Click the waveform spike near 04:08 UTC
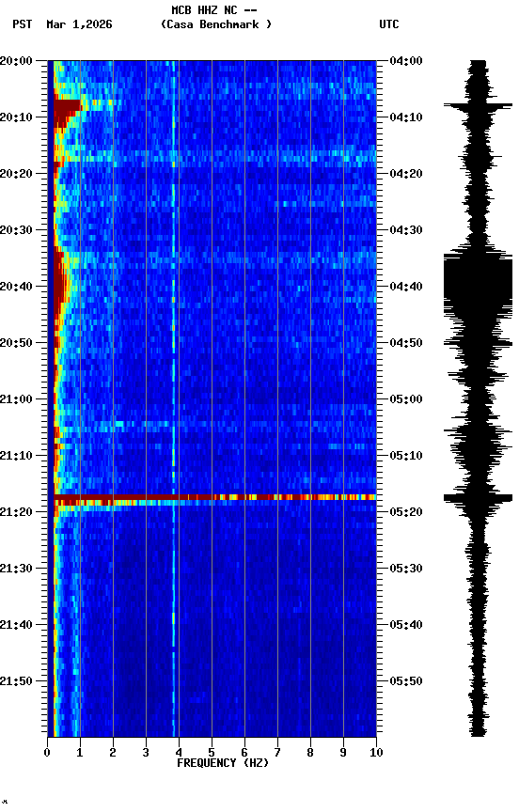Viewport: 519px width, 812px height. click(478, 105)
